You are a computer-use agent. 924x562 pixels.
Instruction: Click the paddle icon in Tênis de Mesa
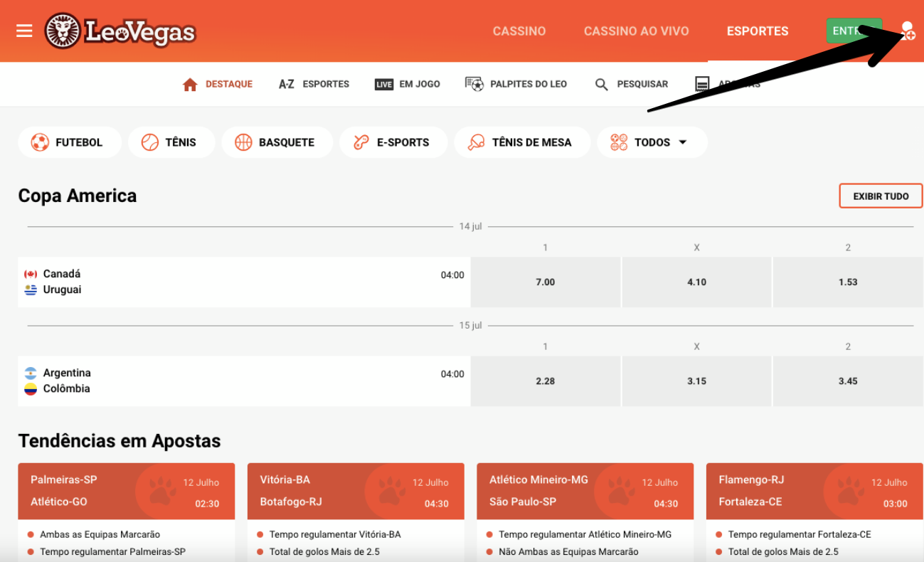477,142
